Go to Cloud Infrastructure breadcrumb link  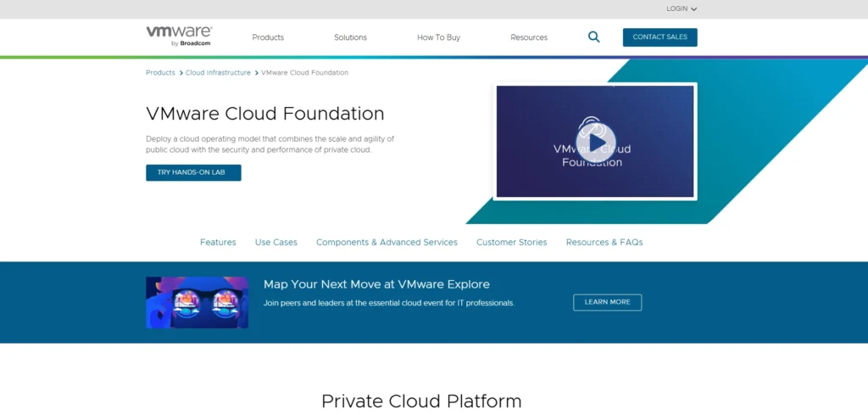click(218, 73)
